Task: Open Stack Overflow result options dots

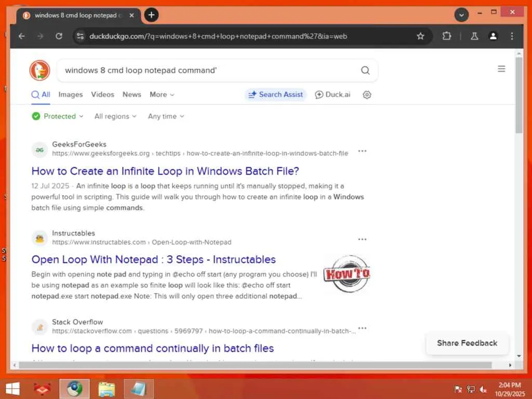Action: coord(362,328)
